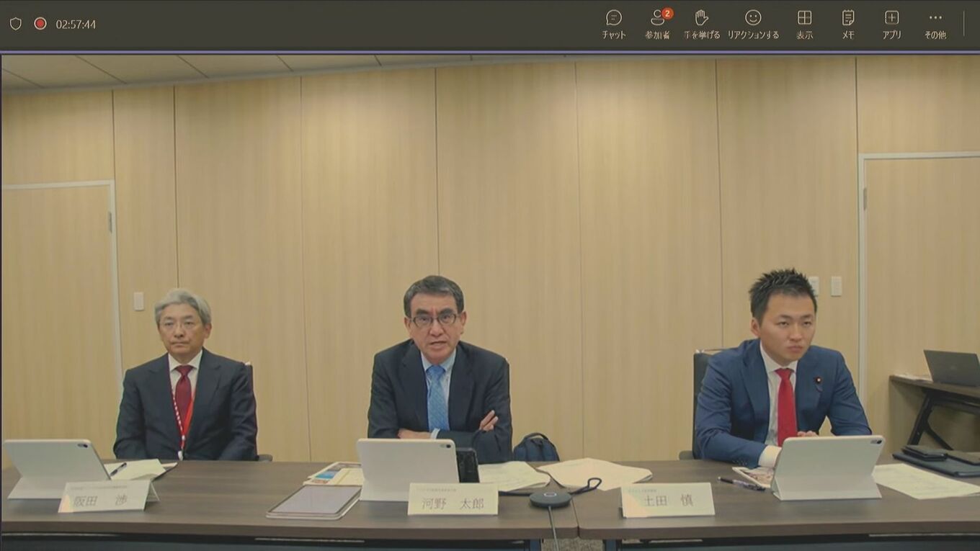Click the チャット speech-bubble icon

613,18
